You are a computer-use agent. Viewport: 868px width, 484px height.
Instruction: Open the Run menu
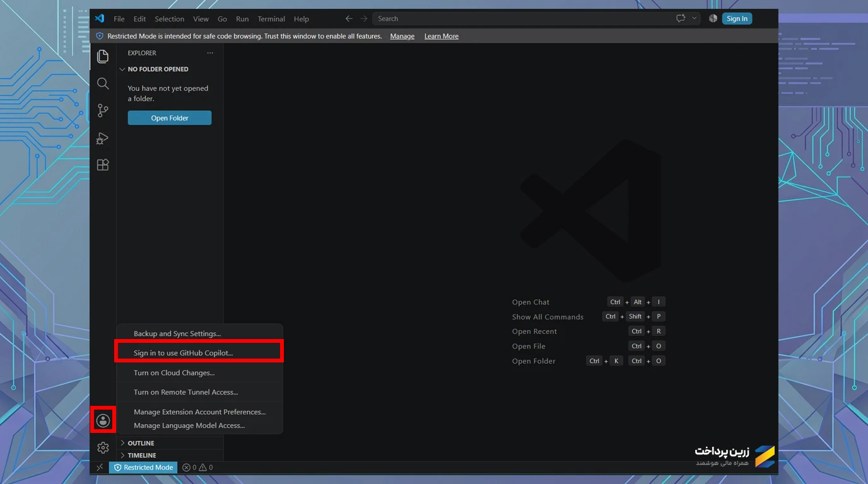coord(242,19)
